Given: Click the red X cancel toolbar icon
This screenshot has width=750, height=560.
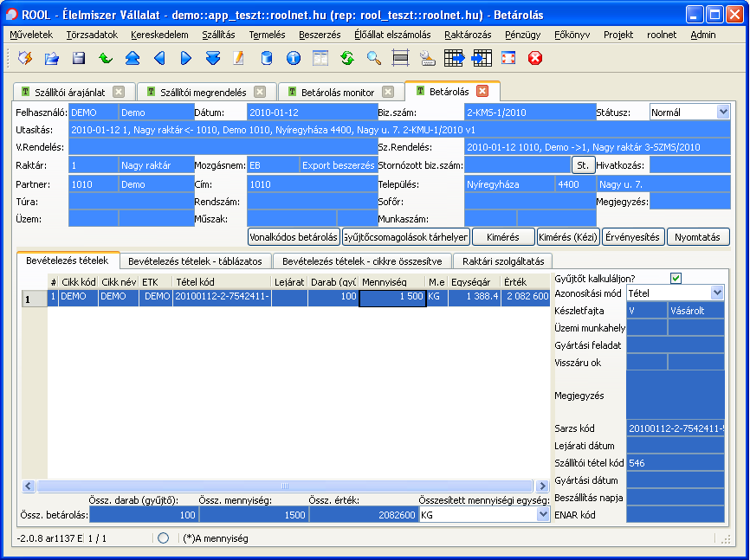Looking at the screenshot, I should click(535, 58).
